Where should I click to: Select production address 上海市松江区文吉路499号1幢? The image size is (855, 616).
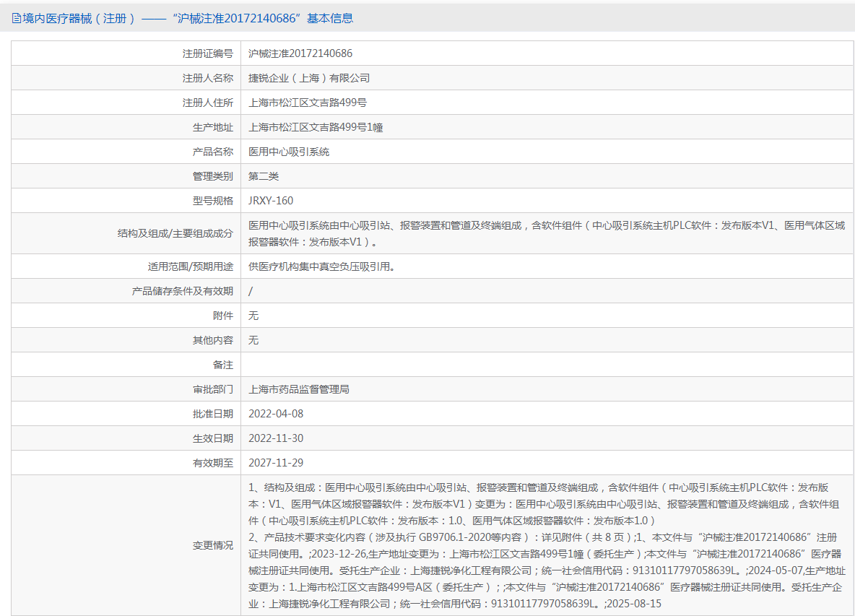[x=316, y=127]
